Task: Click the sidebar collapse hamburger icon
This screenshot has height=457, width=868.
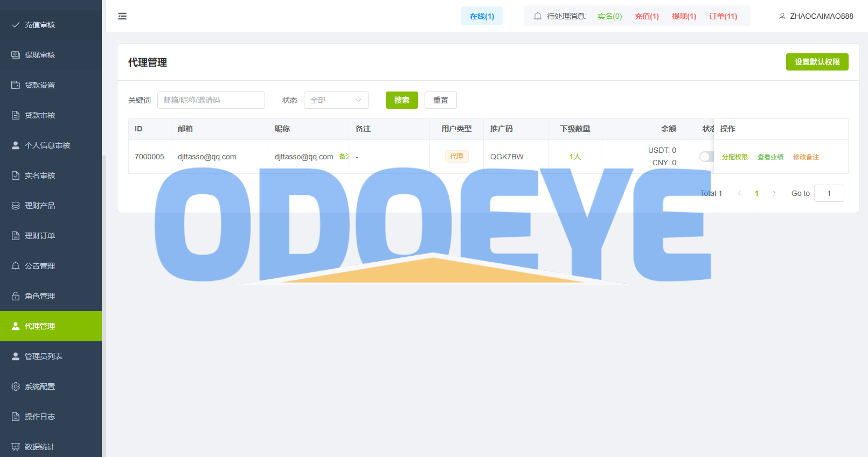Action: (122, 16)
